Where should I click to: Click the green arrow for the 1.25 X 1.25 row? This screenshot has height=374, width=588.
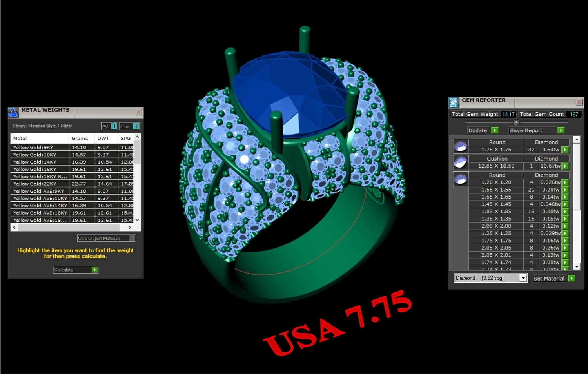click(x=565, y=234)
